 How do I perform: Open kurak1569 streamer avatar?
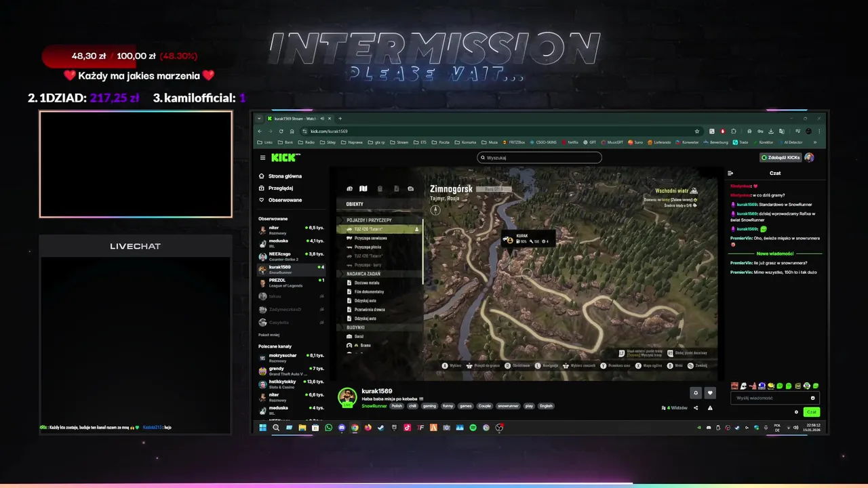point(347,397)
